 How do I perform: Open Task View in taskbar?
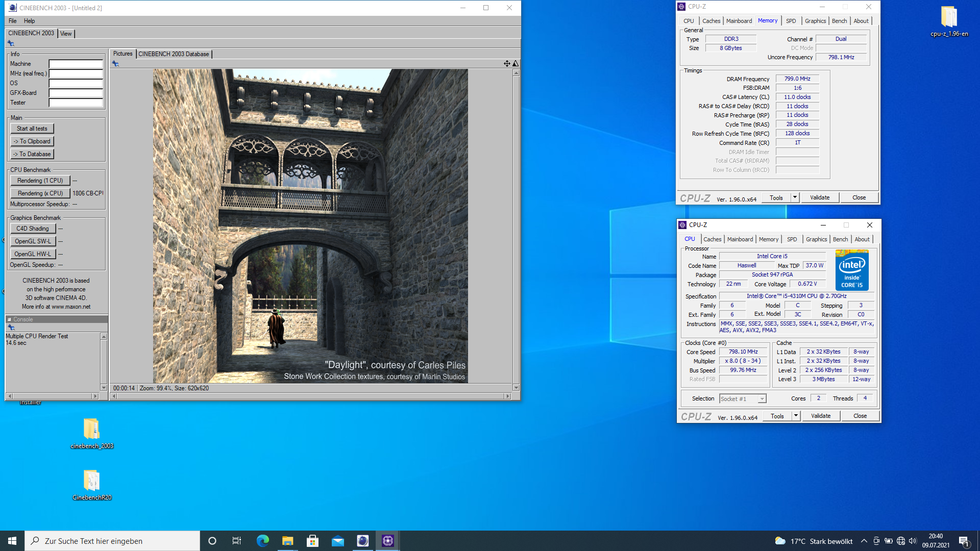237,541
